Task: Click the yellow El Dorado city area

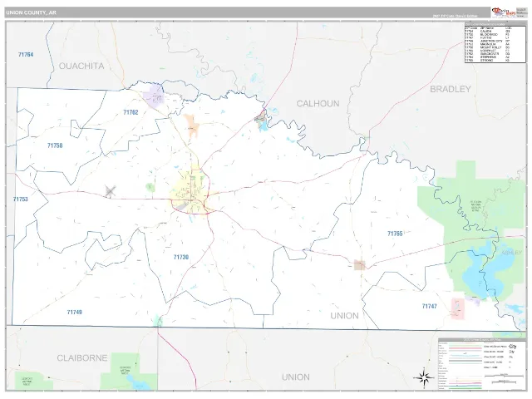Action: (x=190, y=192)
